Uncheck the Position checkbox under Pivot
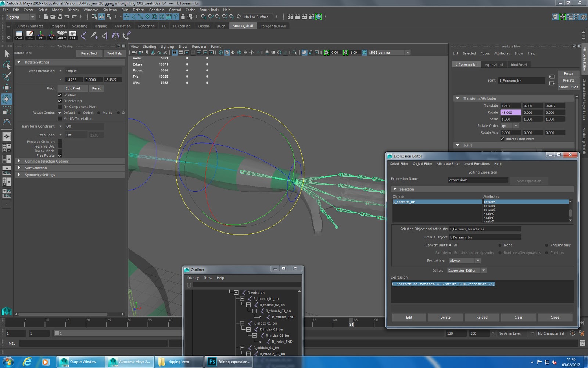The width and height of the screenshot is (588, 368). click(x=60, y=95)
